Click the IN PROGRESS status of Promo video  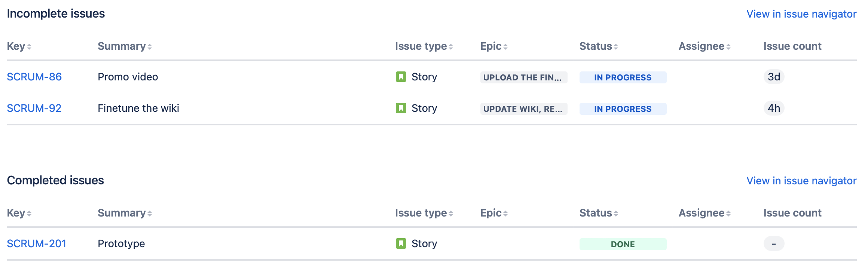point(623,77)
